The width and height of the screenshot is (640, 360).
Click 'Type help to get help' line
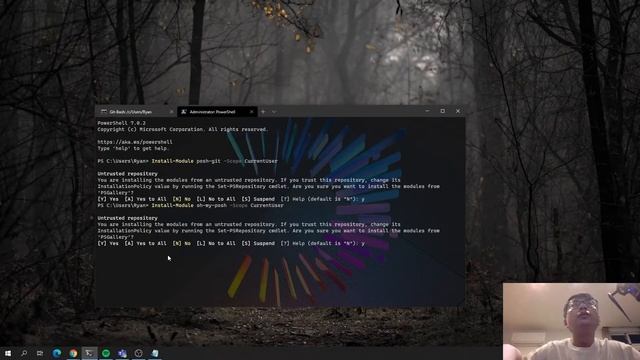133,149
